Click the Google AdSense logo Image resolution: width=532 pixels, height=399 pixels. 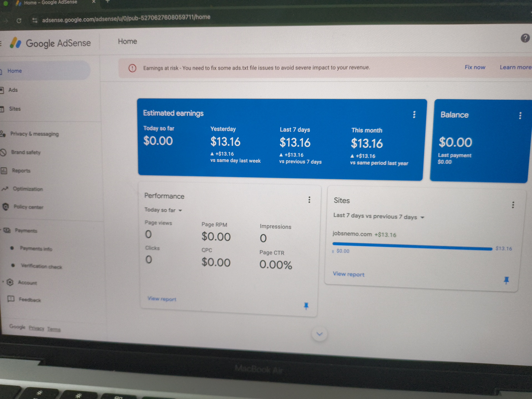pyautogui.click(x=50, y=43)
